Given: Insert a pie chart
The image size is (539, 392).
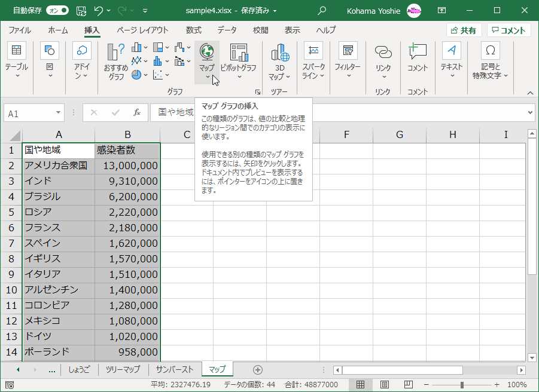Looking at the screenshot, I should click(137, 73).
